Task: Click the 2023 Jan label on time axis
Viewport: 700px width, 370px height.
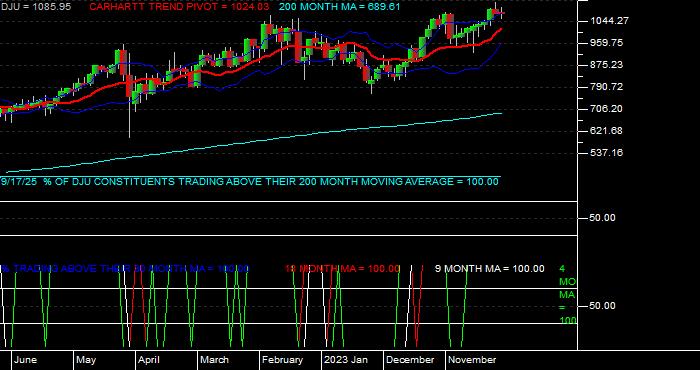Action: 346,360
